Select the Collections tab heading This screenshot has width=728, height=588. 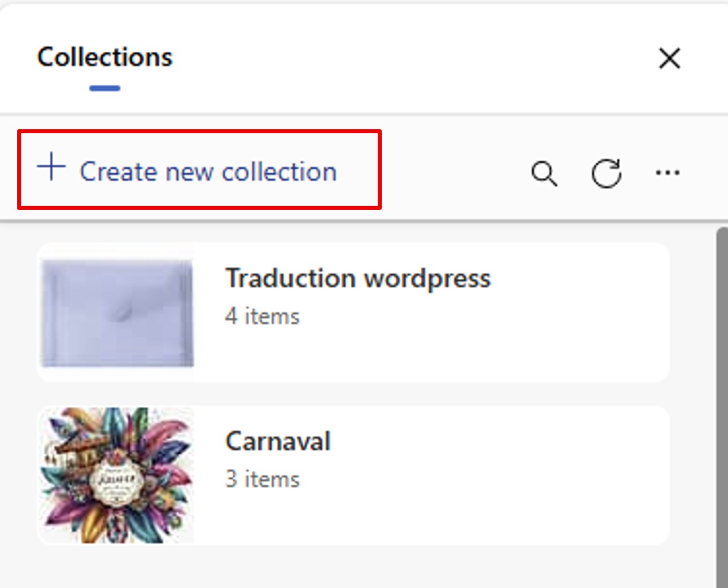(x=104, y=58)
